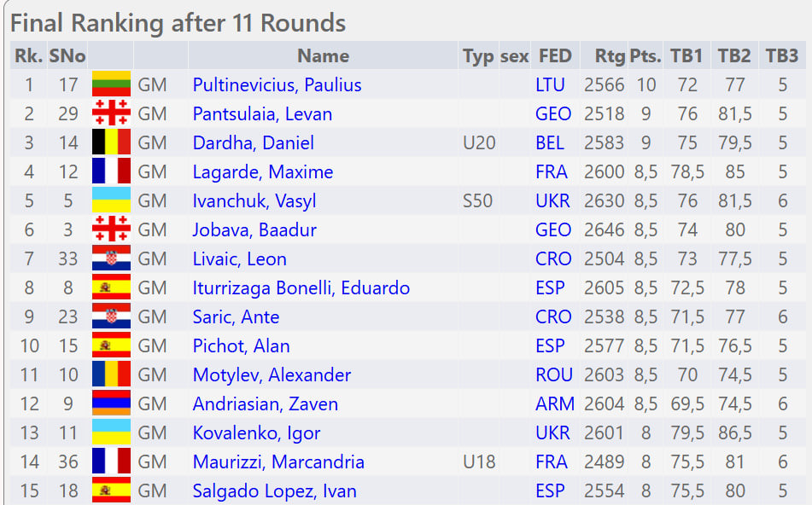Click the Croatian flag beside Livaic
The height and width of the screenshot is (505, 812).
pos(111,258)
